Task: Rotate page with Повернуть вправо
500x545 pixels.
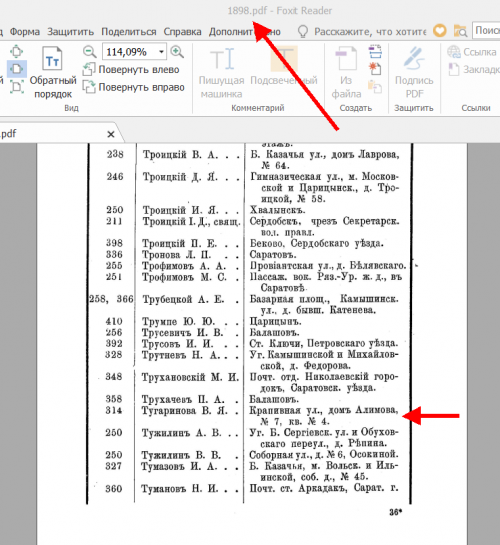Action: 134,87
